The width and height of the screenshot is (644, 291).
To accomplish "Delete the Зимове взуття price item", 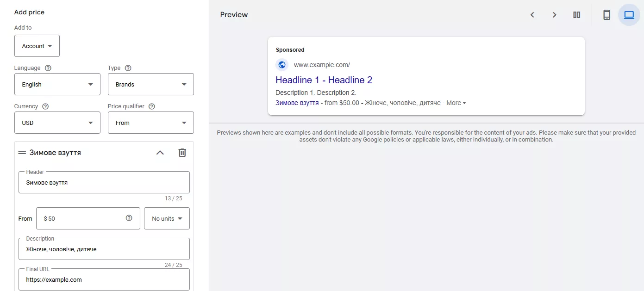I will click(182, 153).
